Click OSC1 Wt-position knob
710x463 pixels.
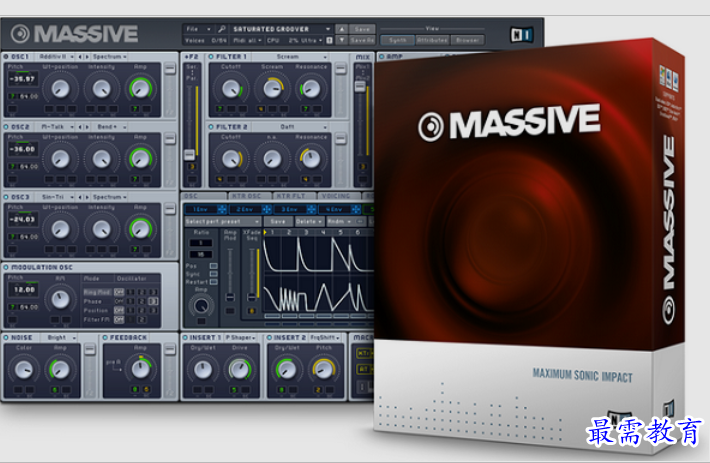click(x=60, y=89)
